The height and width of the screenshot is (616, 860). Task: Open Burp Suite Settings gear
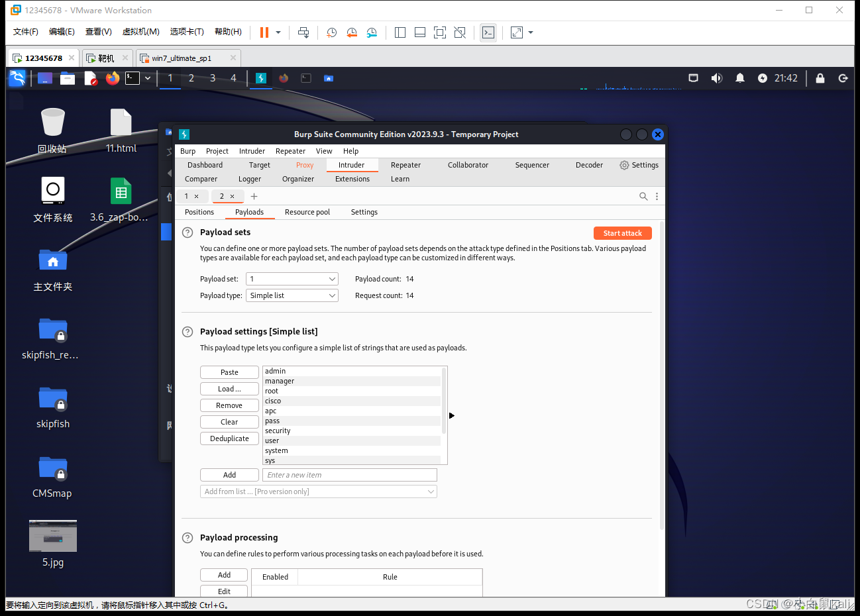639,165
